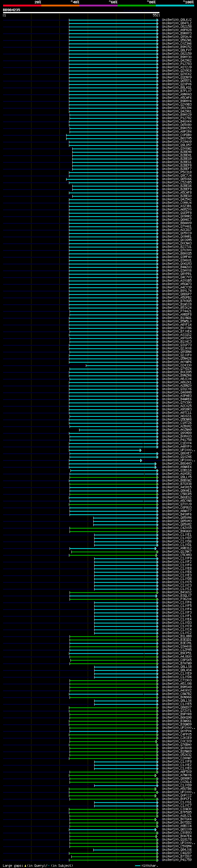Screen dimensions: 197x868
Task: Click hit label UniRef100_Q7XYJ9
Action: pos(177,504)
